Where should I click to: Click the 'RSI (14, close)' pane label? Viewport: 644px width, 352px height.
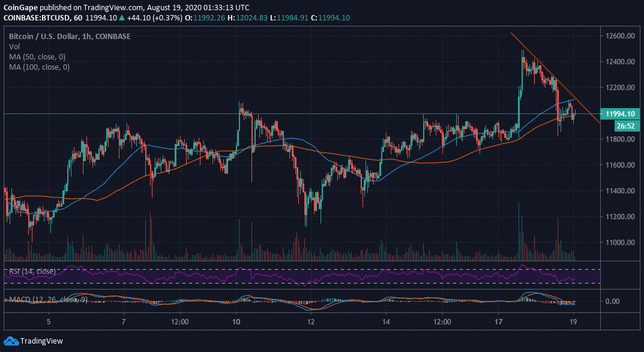(32, 271)
